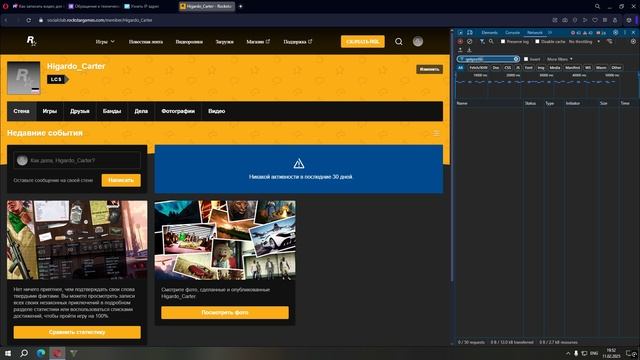The image size is (640, 360).
Task: Expand More filters dropdown
Action: click(560, 59)
